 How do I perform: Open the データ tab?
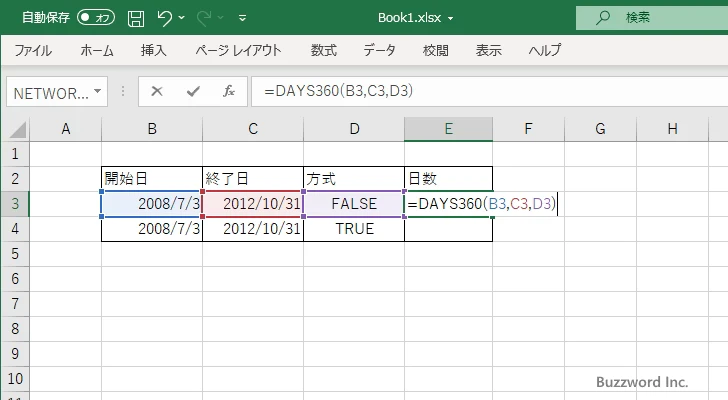(379, 50)
